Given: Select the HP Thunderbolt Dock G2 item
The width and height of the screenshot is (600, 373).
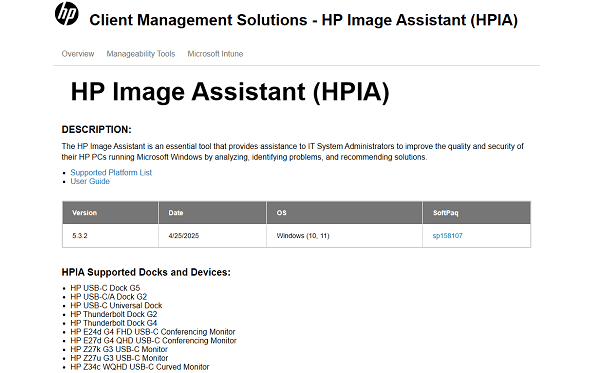Looking at the screenshot, I should [114, 314].
